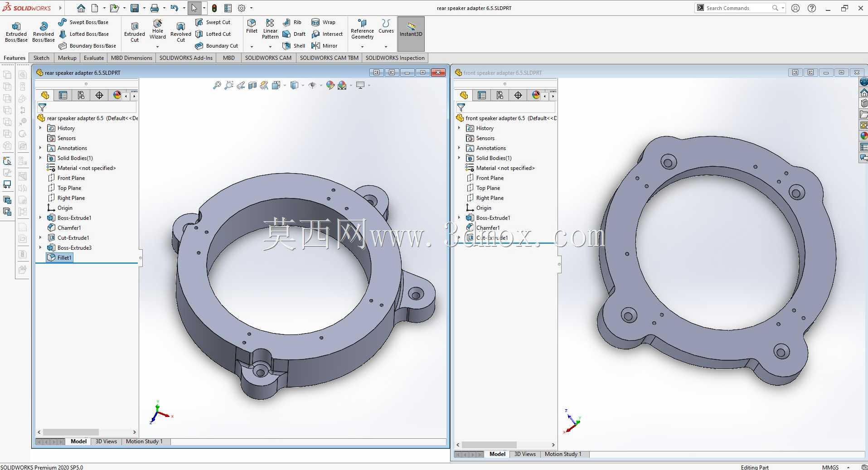The image size is (868, 470).
Task: Toggle Instant3D mode
Action: (411, 34)
